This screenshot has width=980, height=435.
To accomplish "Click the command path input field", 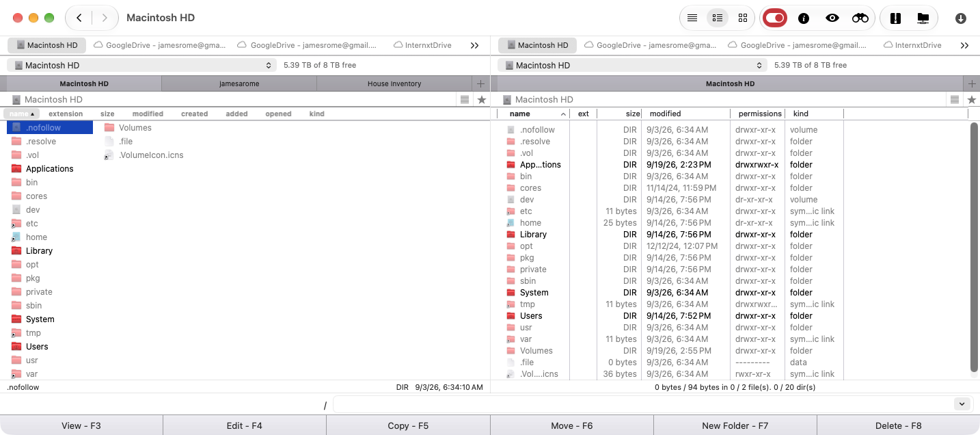I will coord(642,404).
